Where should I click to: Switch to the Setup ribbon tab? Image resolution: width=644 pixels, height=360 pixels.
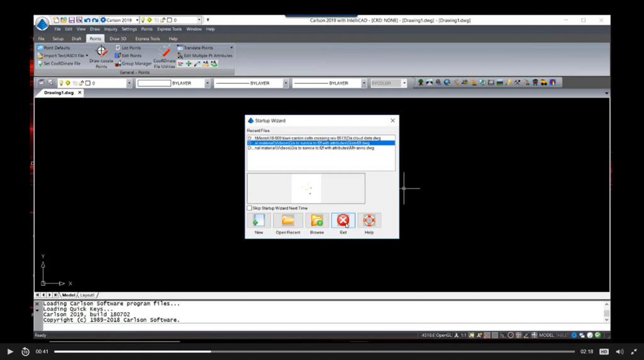pos(58,38)
